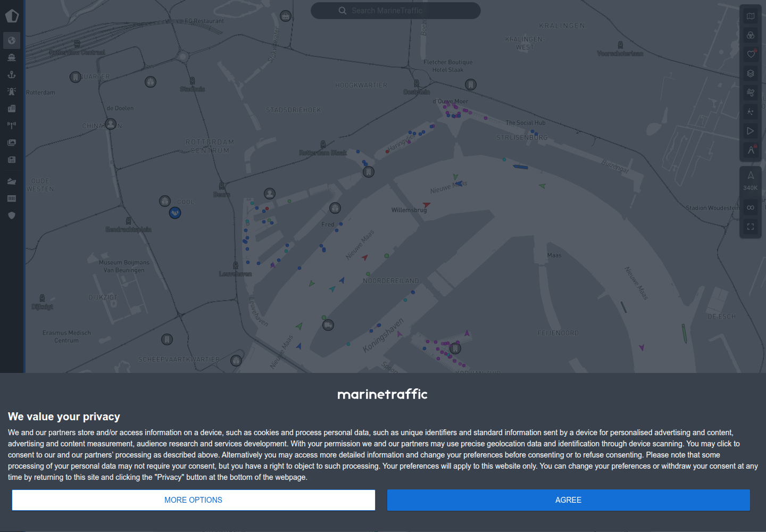Open the vessel filters circles icon
This screenshot has height=532, width=766.
coord(751,35)
